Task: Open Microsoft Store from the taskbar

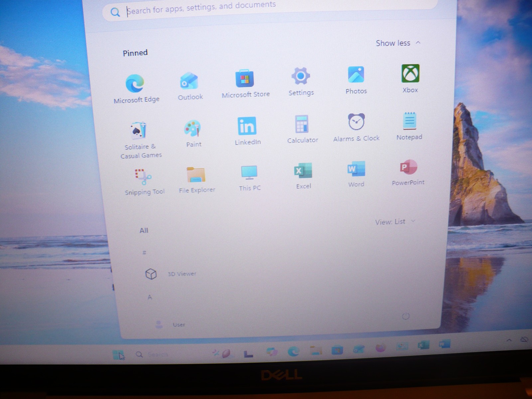Action: click(337, 350)
